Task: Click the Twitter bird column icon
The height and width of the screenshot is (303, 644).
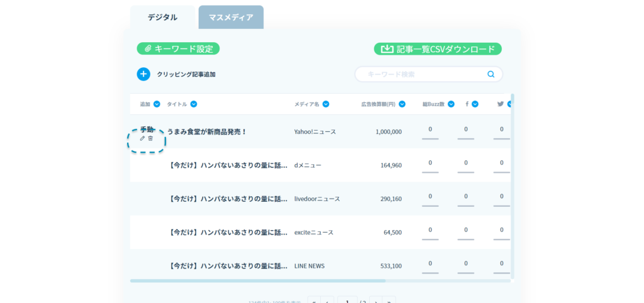Action: tap(501, 104)
